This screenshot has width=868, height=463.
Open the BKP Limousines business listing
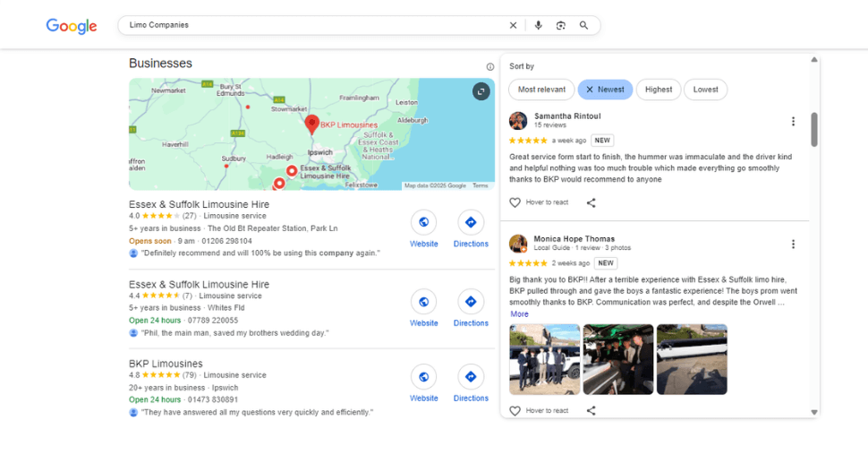166,364
